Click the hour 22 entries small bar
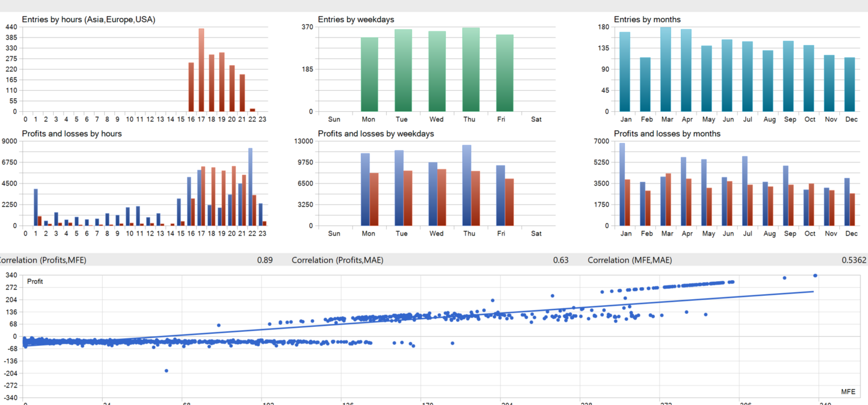This screenshot has height=405, width=868. (x=252, y=110)
